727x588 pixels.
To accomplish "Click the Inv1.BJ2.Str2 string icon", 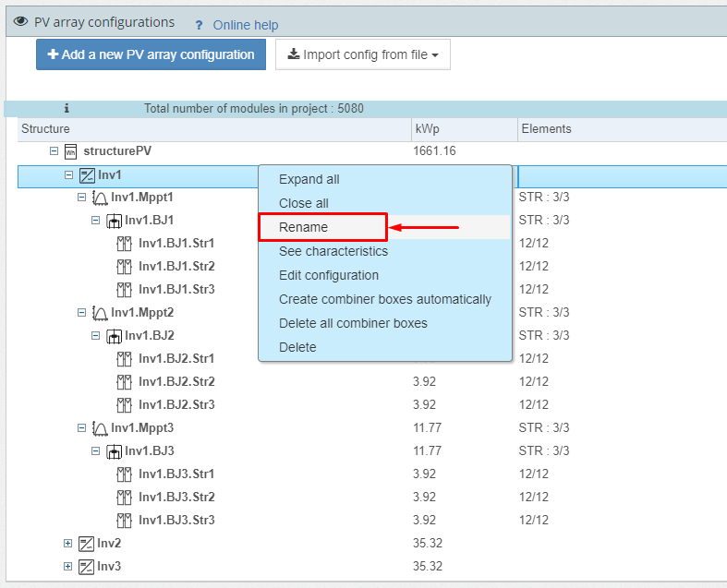I will click(x=125, y=382).
